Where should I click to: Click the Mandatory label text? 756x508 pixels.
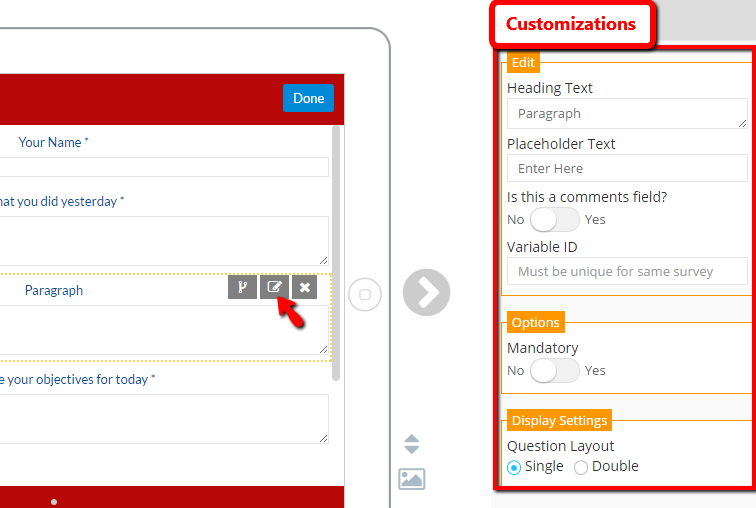pyautogui.click(x=543, y=348)
